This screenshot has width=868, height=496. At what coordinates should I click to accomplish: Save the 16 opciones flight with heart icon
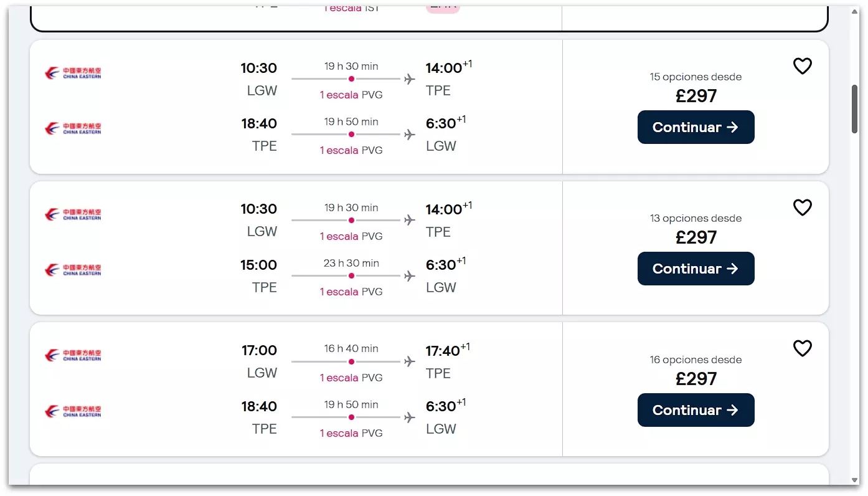[x=802, y=348]
